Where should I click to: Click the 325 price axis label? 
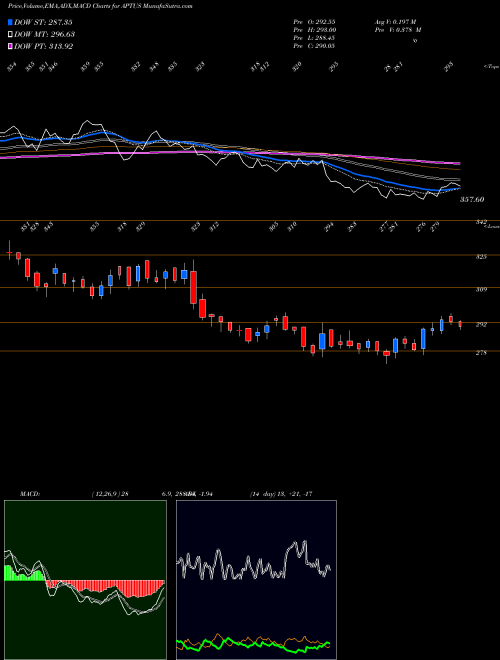pos(481,256)
